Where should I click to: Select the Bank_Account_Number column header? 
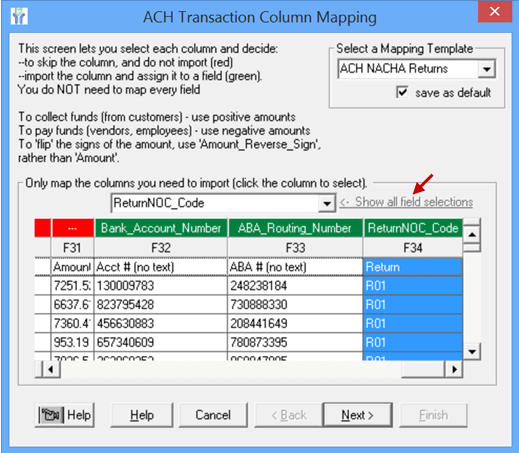(161, 228)
